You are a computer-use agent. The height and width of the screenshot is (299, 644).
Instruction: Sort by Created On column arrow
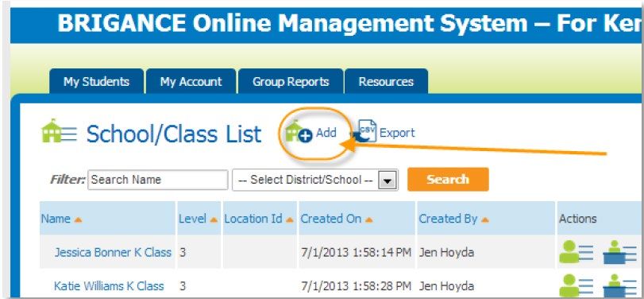(368, 220)
